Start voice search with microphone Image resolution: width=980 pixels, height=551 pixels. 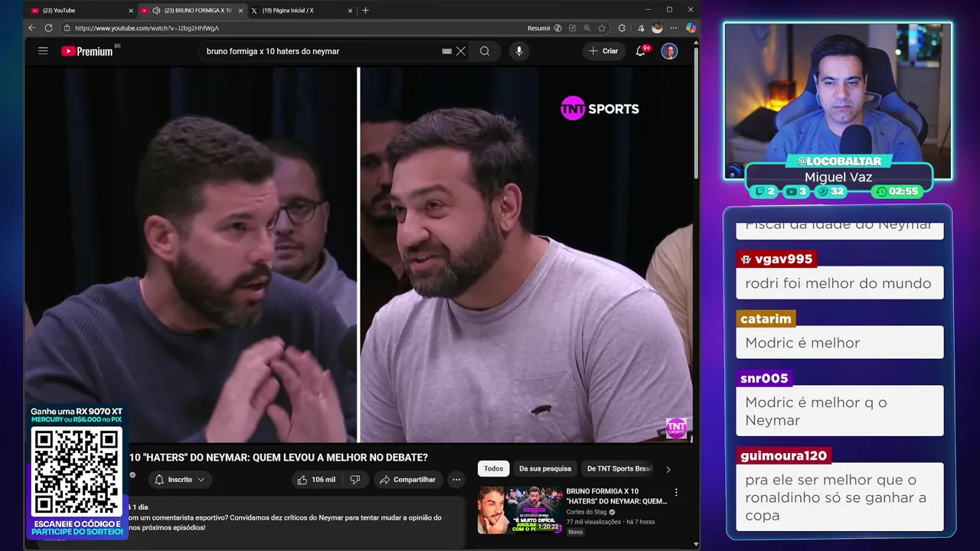point(519,51)
